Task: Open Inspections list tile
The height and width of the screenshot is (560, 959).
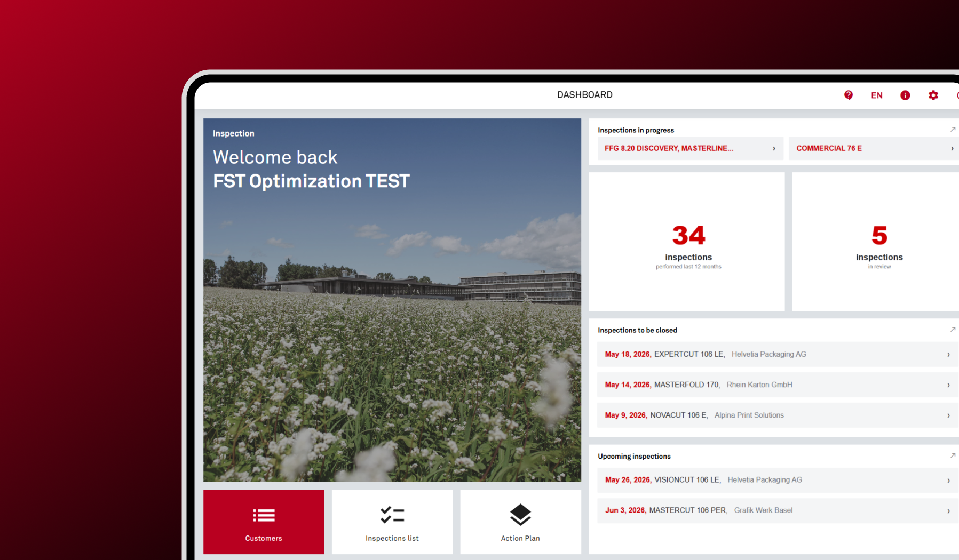Action: pos(392,522)
